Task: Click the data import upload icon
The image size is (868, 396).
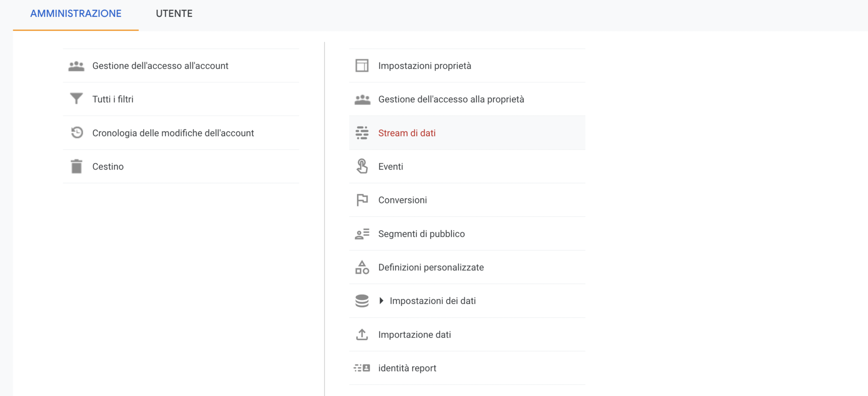Action: (362, 335)
